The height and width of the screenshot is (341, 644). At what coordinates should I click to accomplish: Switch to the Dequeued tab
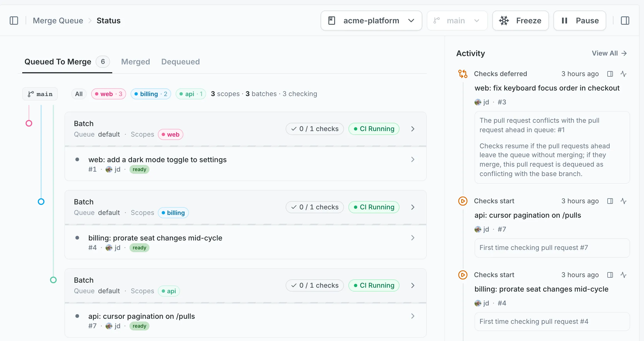181,62
